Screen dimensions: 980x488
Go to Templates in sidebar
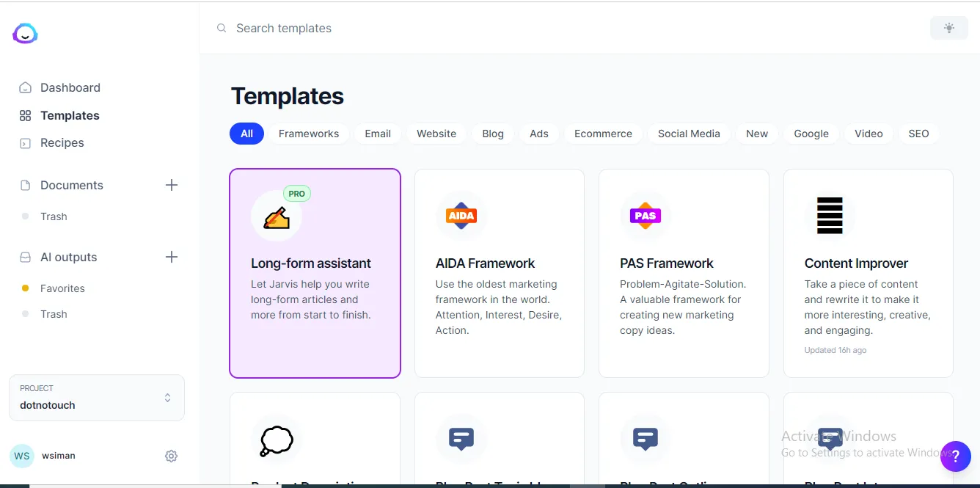click(x=70, y=115)
